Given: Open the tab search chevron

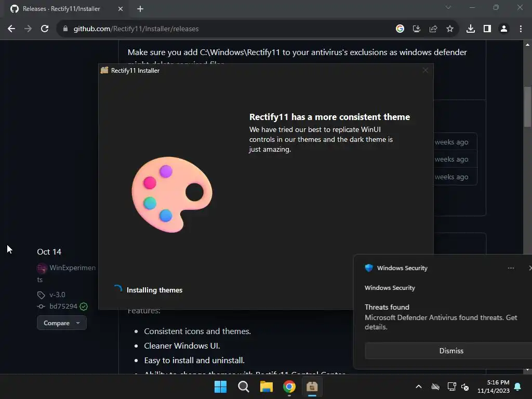Looking at the screenshot, I should click(448, 7).
